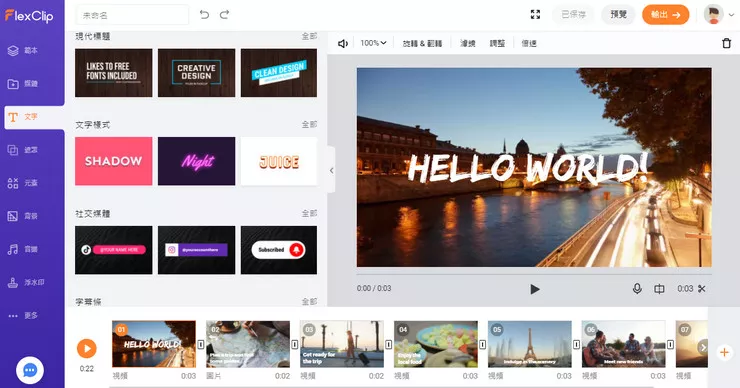Enter fullscreen preview mode
Screen dimensions: 740x388
[535, 15]
